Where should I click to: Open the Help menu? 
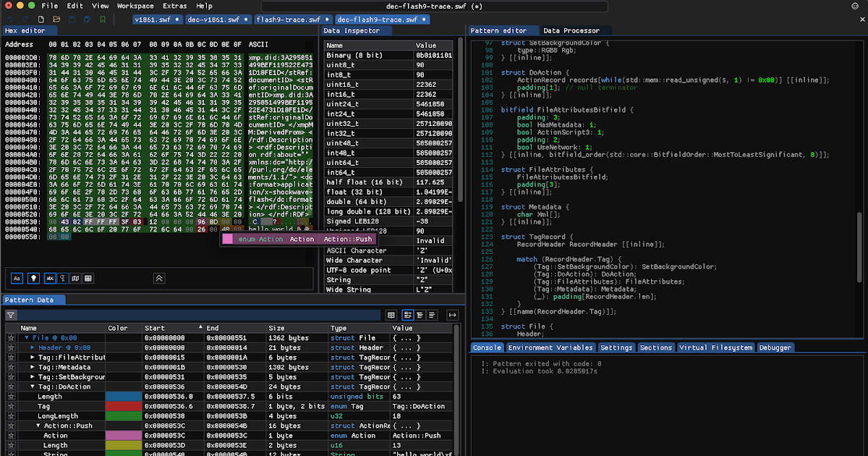tap(204, 6)
